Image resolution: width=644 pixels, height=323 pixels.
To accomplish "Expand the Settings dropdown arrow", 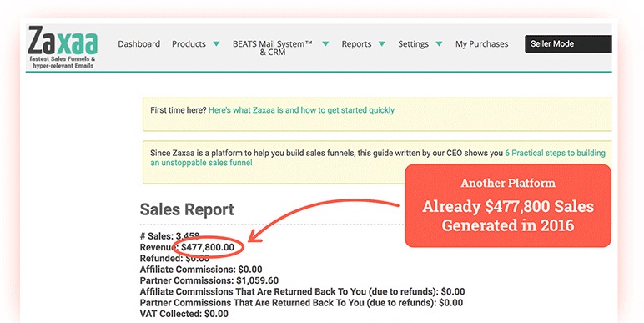I will click(x=439, y=44).
